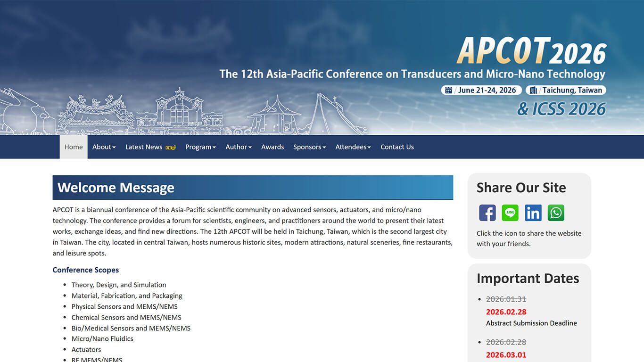Click the APCOT 2026 logo in banner
644x362 pixels.
click(x=531, y=51)
